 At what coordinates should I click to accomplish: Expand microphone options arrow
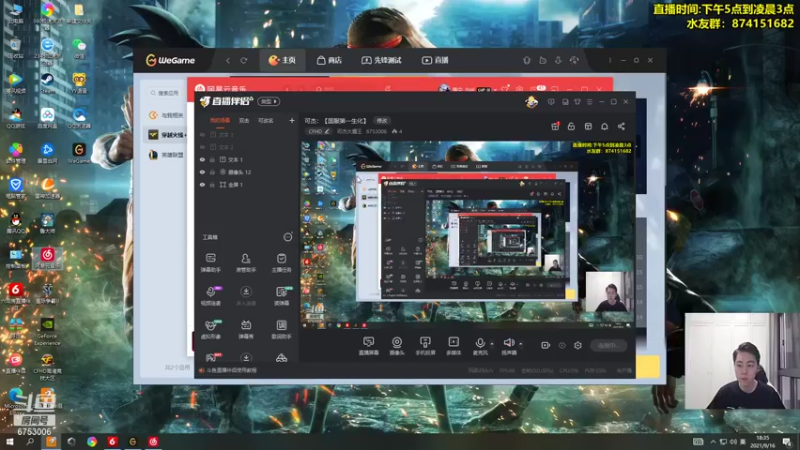pos(492,344)
